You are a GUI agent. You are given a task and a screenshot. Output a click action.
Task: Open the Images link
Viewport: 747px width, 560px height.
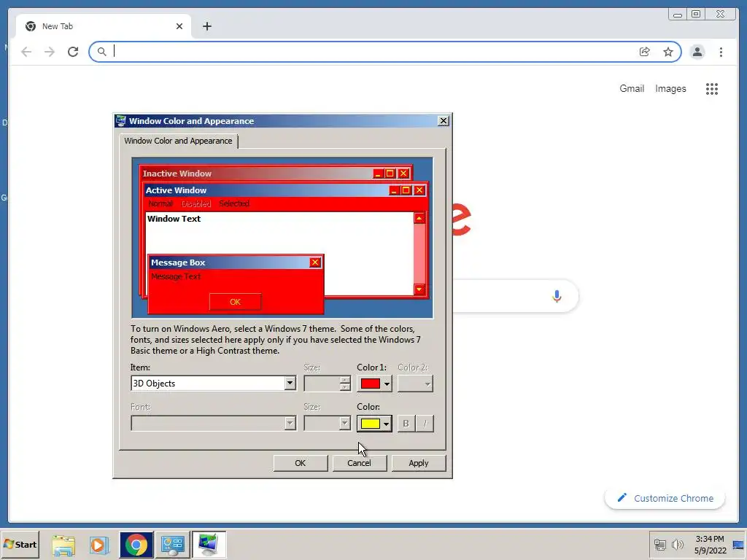tap(670, 88)
